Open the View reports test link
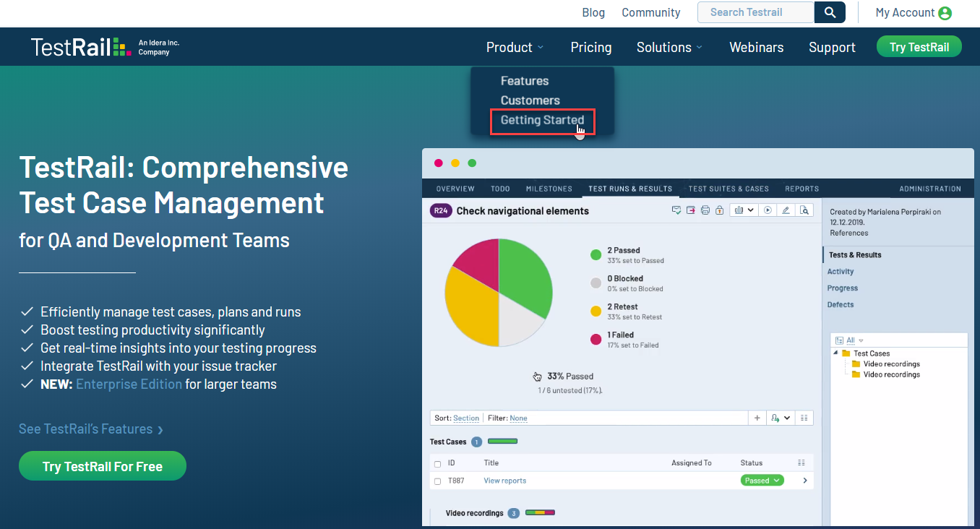 click(x=505, y=481)
